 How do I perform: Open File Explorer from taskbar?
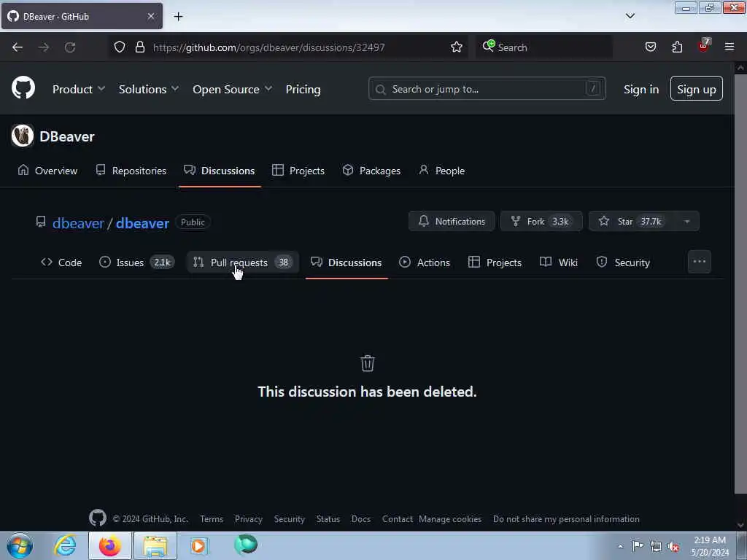click(155, 545)
